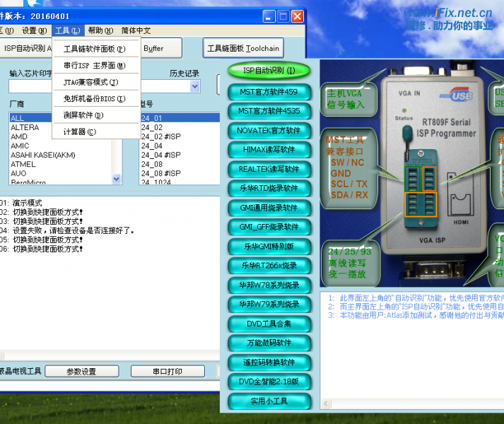This screenshot has height=424, width=504.
Task: Open 工具链软件面板 menu entry
Action: tap(96, 49)
